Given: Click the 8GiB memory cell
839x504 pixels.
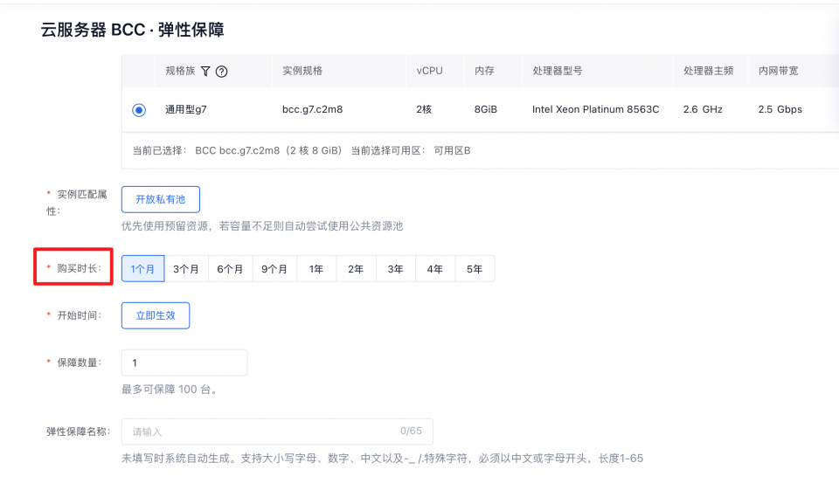Looking at the screenshot, I should [x=486, y=109].
